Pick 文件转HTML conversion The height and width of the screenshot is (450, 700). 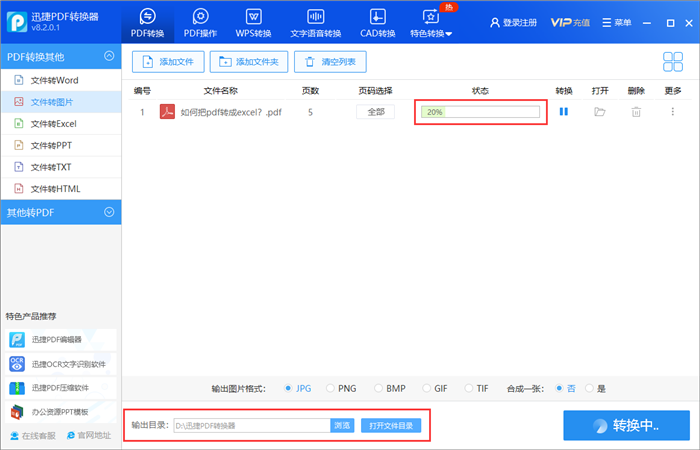point(61,189)
